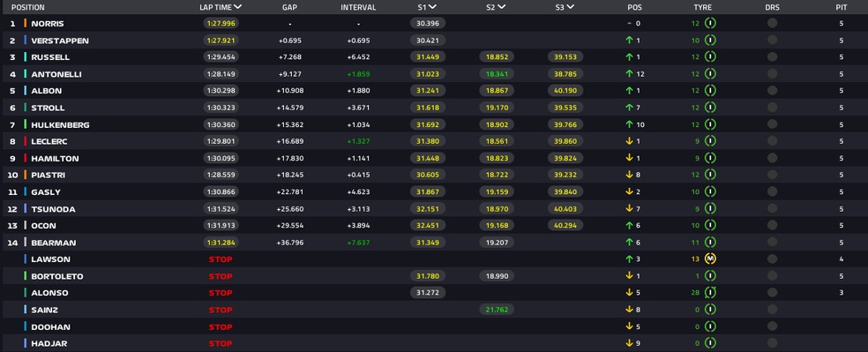Expand the S1 sector dropdown arrow
Screen dimensions: 868x352
click(x=432, y=7)
